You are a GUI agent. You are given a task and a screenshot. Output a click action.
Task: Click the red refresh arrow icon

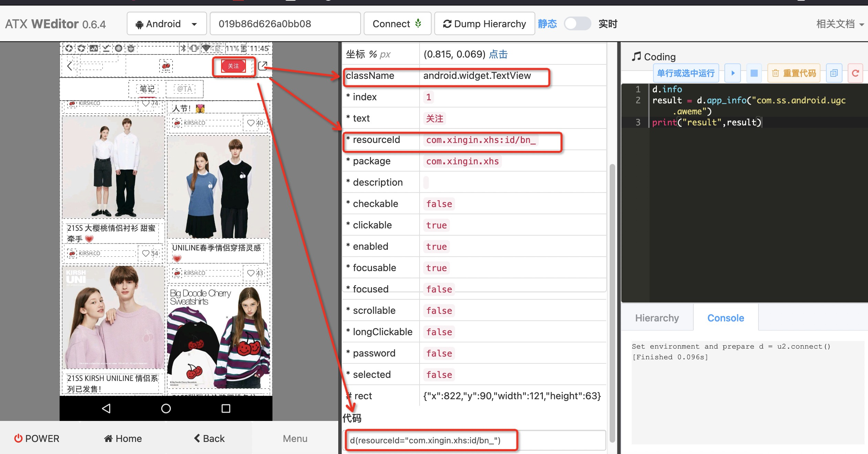[x=855, y=73]
